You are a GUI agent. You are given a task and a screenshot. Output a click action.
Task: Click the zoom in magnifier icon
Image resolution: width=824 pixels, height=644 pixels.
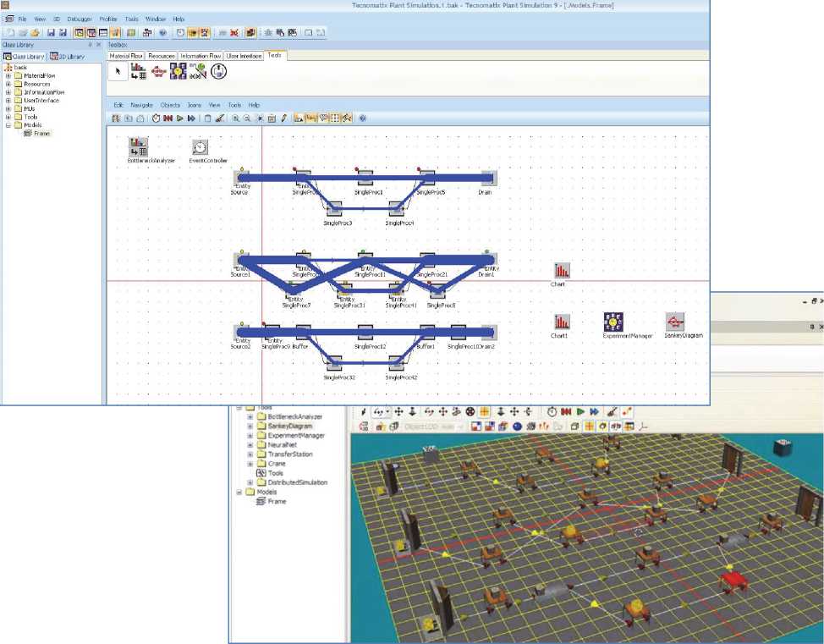[x=235, y=118]
